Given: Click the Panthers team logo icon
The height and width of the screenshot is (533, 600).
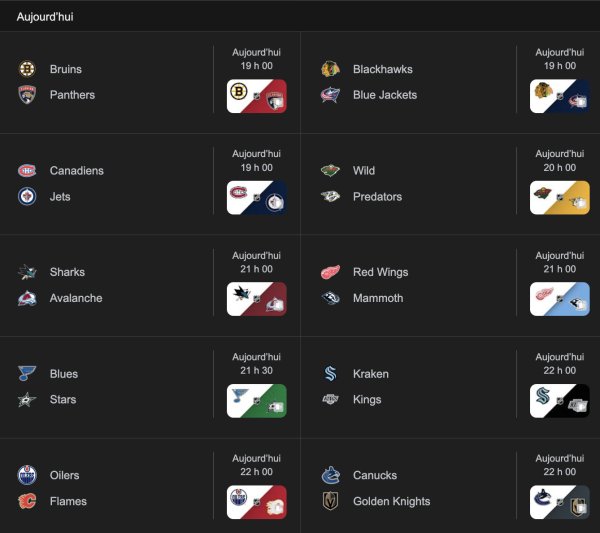Looking at the screenshot, I should tap(27, 95).
